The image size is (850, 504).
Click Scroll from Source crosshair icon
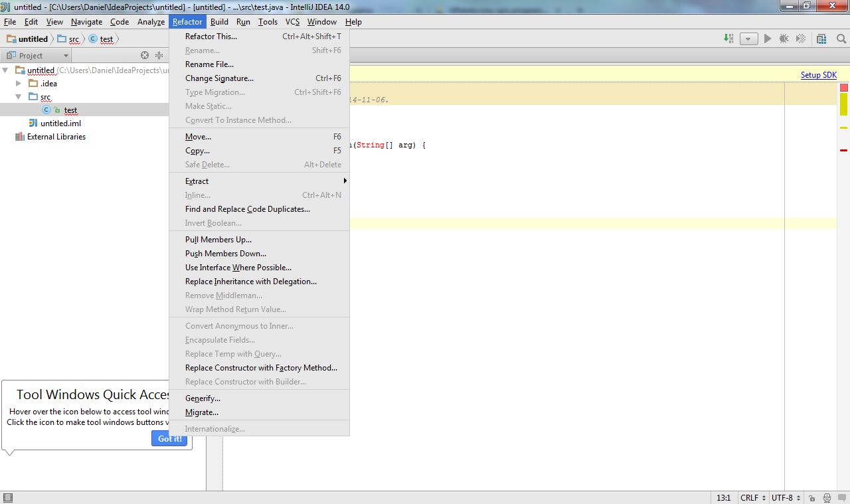(x=145, y=56)
